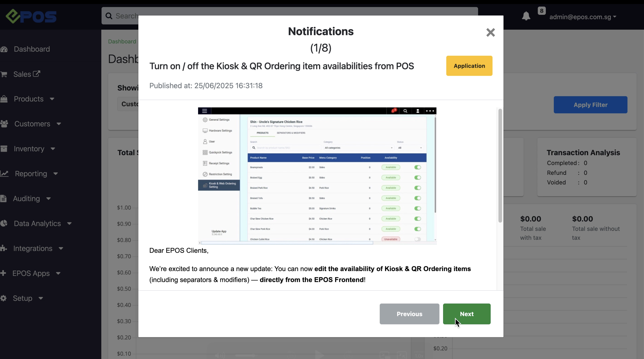Expand the Products menu arrow

click(52, 99)
